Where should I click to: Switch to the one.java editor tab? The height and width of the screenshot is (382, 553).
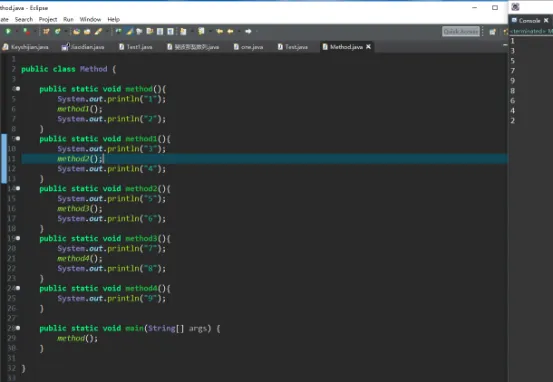tap(248, 47)
